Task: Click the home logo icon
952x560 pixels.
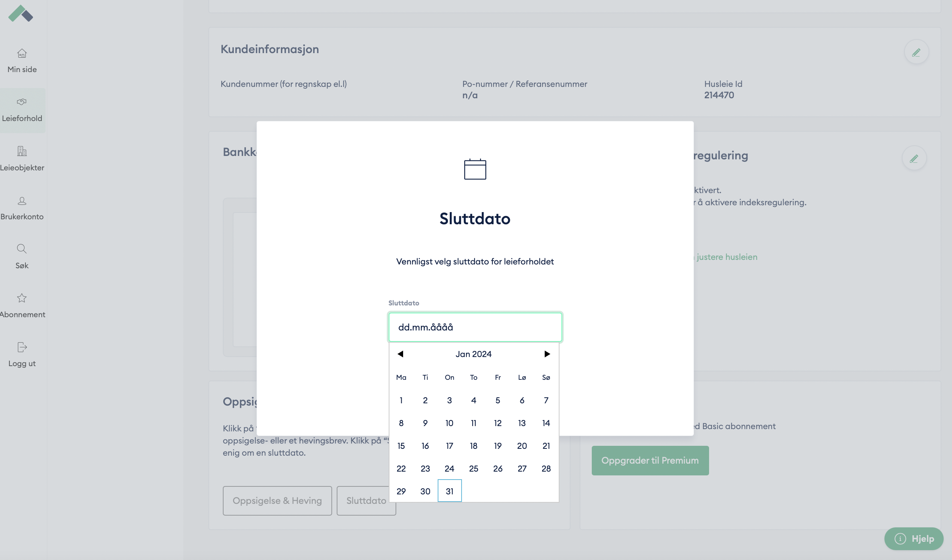Action: (x=21, y=14)
